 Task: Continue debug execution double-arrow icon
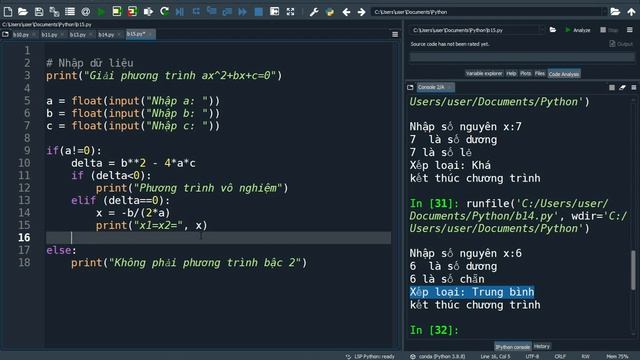242,12
